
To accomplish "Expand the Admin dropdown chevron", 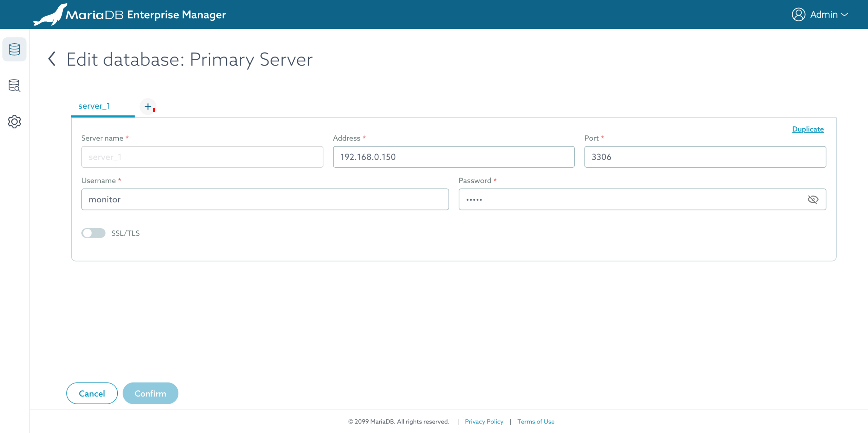I will point(845,15).
